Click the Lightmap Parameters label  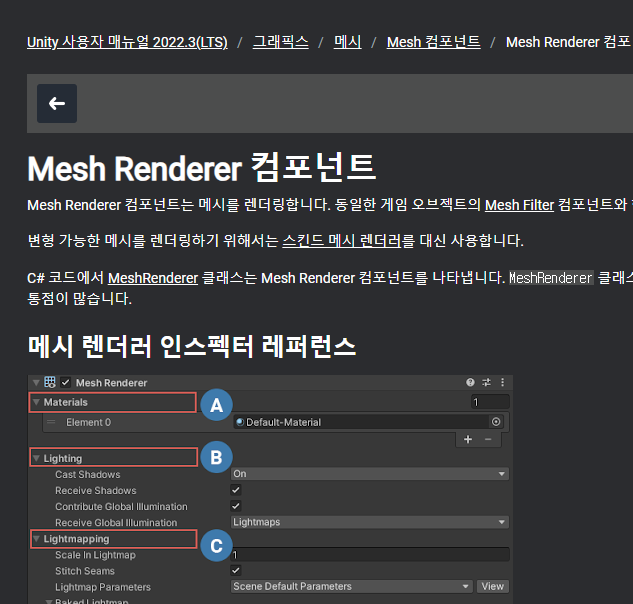103,587
